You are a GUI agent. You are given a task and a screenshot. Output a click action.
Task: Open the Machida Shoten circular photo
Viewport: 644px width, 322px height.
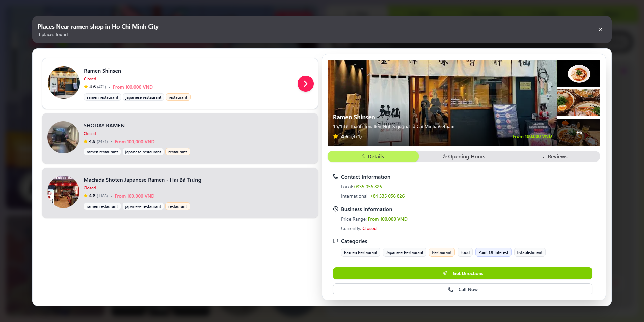63,192
